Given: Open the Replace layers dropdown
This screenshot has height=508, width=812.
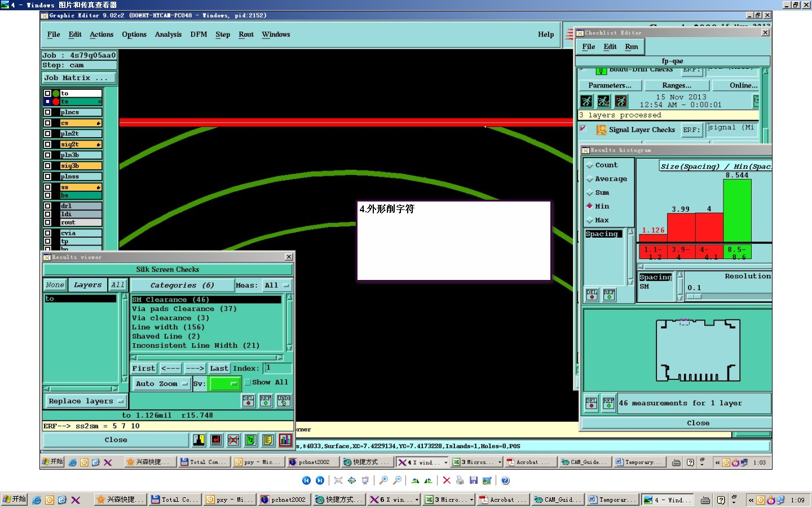Looking at the screenshot, I should click(x=86, y=401).
